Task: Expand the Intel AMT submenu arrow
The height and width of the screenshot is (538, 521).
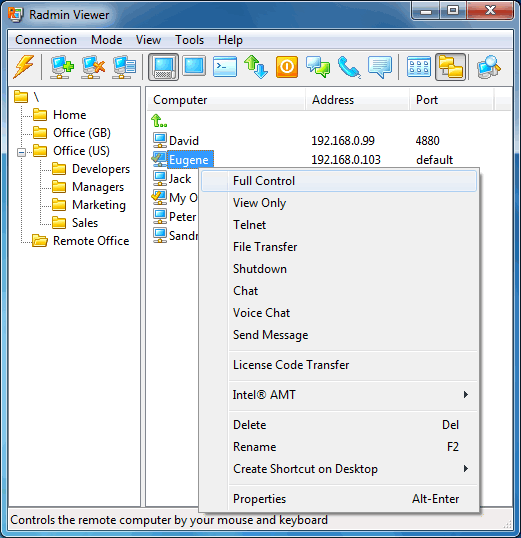Action: pos(465,395)
